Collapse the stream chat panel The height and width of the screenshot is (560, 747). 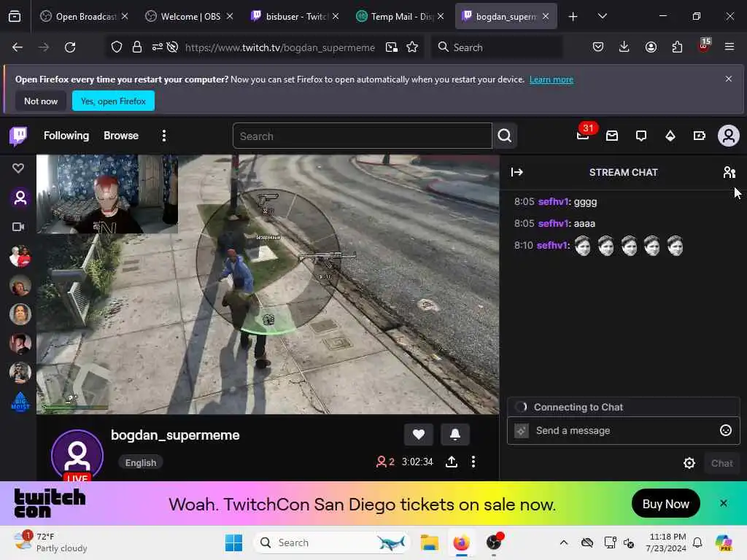pos(517,172)
